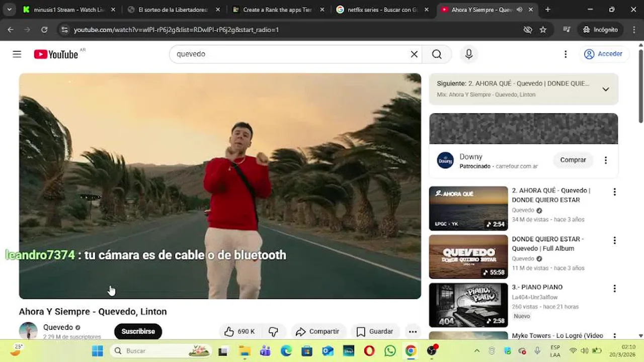Switch to minusis1 Stream tab
The image size is (644, 362).
point(68,10)
